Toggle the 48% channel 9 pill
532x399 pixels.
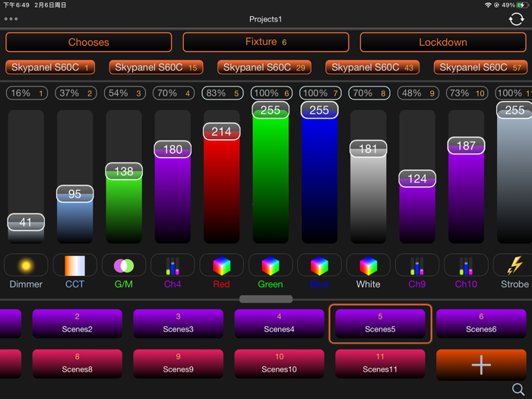[418, 93]
